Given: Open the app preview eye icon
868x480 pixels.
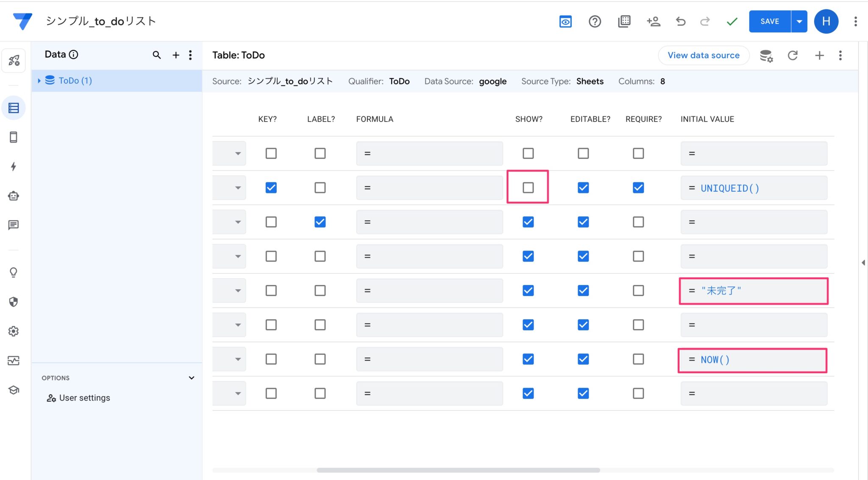Looking at the screenshot, I should pyautogui.click(x=565, y=21).
